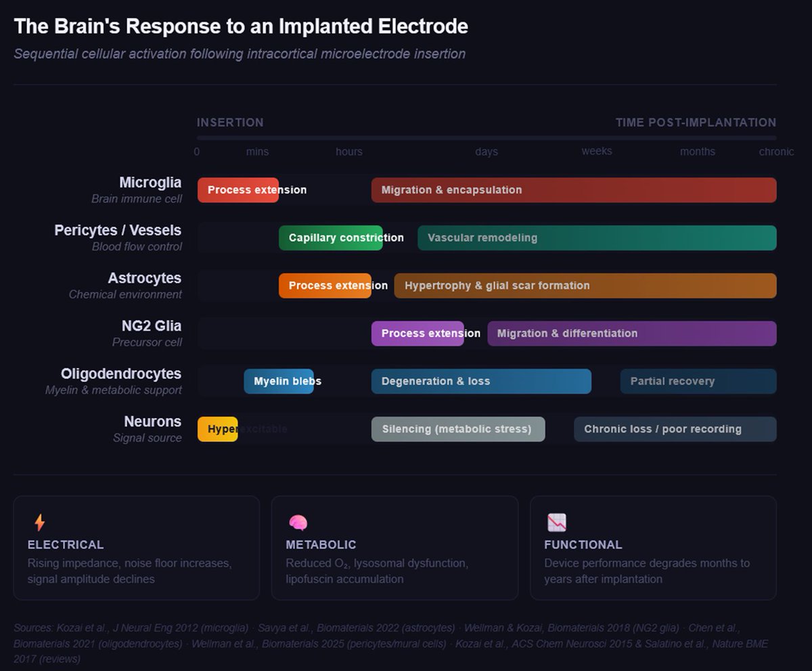Click the Migration & encapsulation bar
Image resolution: width=812 pixels, height=671 pixels.
(x=573, y=190)
